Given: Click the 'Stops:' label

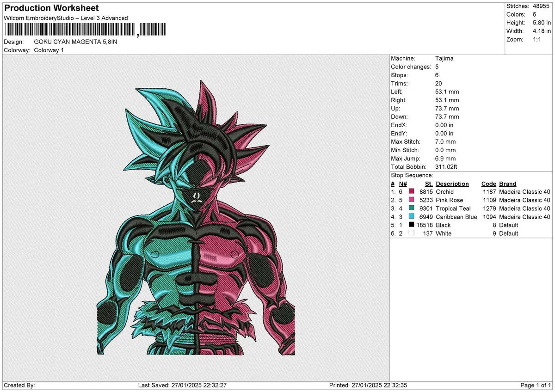Looking at the screenshot, I should point(400,75).
